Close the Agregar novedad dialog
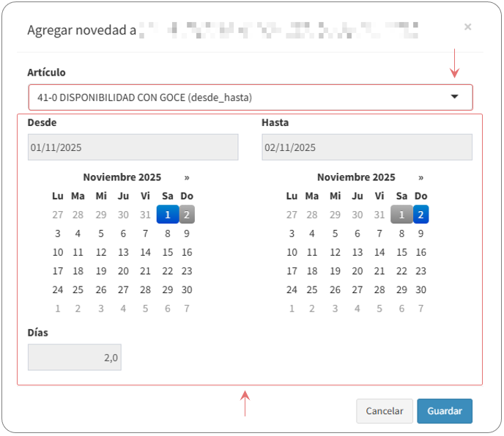Screen dimensions: 504x436 click(x=467, y=27)
